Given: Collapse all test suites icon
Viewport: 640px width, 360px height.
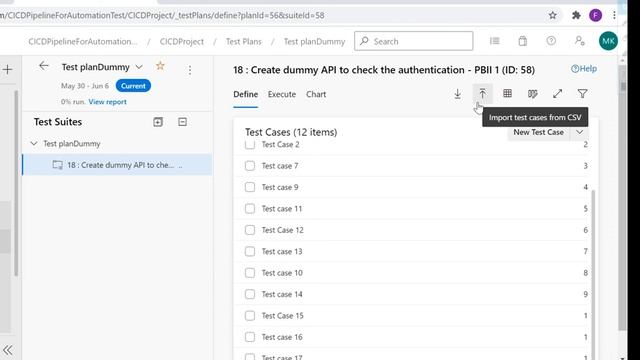Looking at the screenshot, I should click(182, 122).
